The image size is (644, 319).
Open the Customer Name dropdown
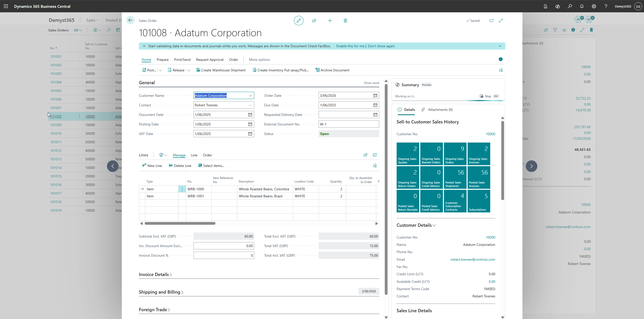coord(250,96)
